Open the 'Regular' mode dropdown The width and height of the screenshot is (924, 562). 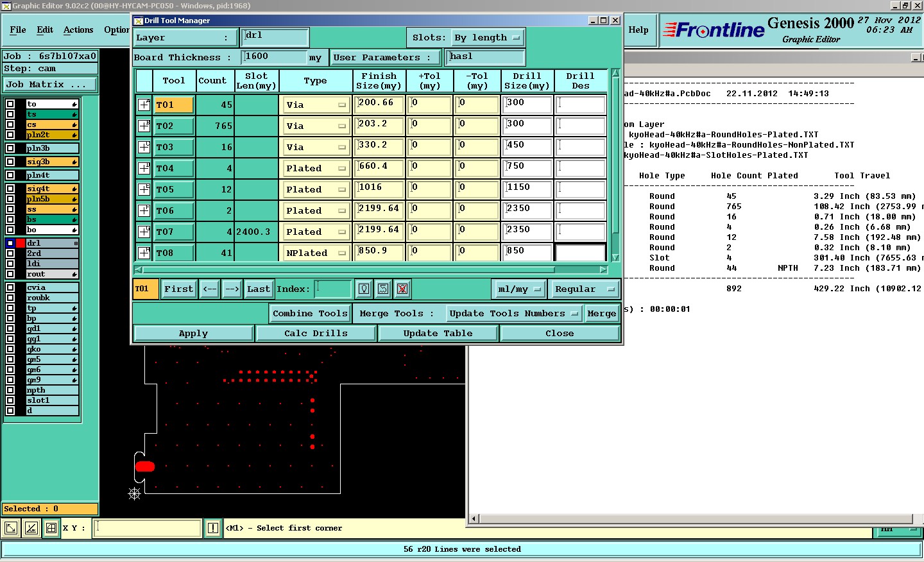click(585, 289)
